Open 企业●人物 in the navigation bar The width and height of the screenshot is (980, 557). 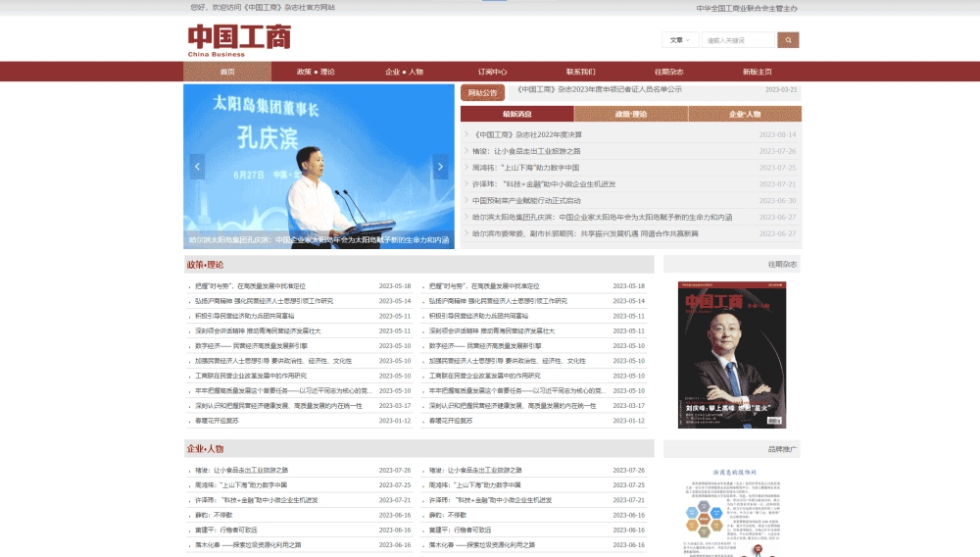(404, 72)
